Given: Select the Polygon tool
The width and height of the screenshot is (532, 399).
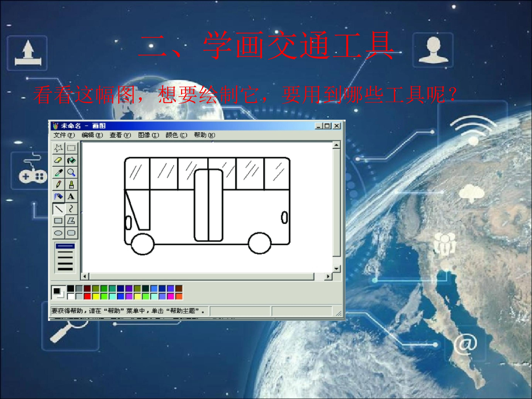Looking at the screenshot, I should pos(71,221).
